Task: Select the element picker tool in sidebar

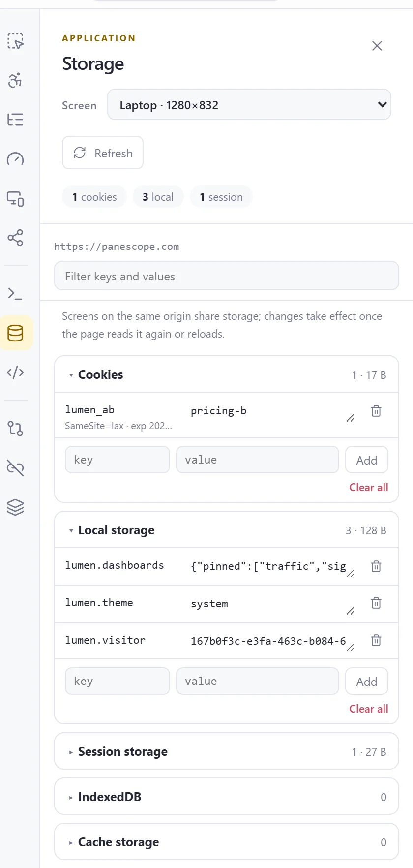Action: [x=15, y=41]
